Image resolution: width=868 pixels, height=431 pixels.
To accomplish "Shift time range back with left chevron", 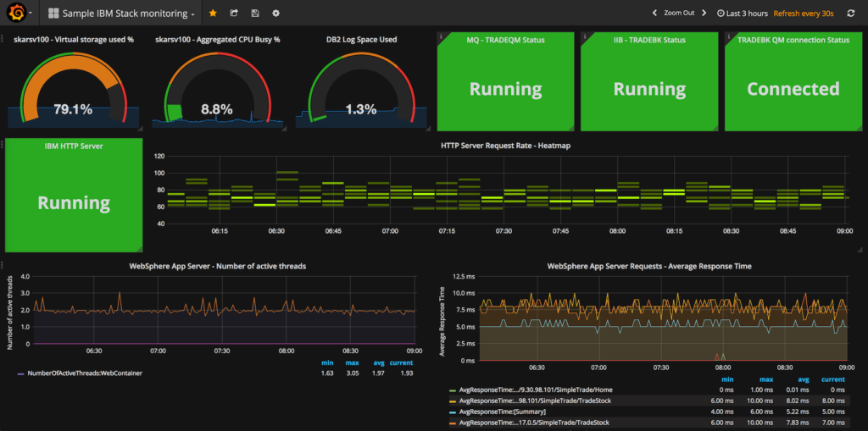I will (x=654, y=13).
